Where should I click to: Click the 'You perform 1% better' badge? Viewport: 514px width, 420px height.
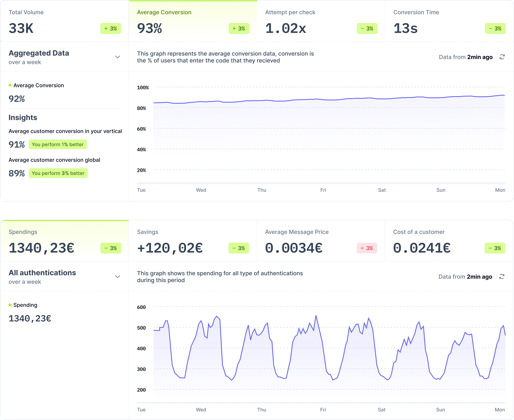[58, 144]
